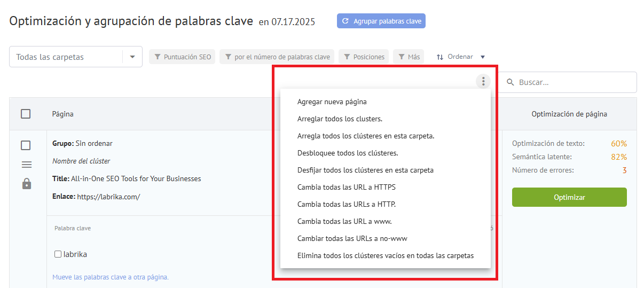Click the https://labrika.com/ link text
Viewport: 644px width, 288px height.
[108, 197]
